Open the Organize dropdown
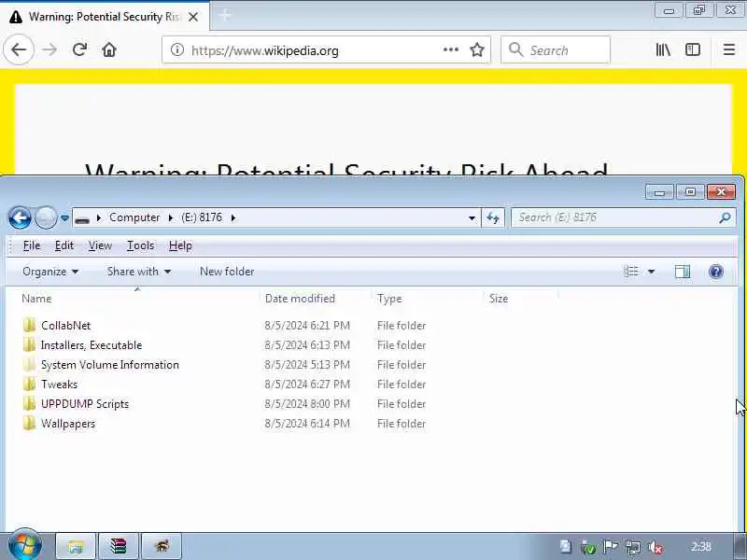747x560 pixels. 50,272
